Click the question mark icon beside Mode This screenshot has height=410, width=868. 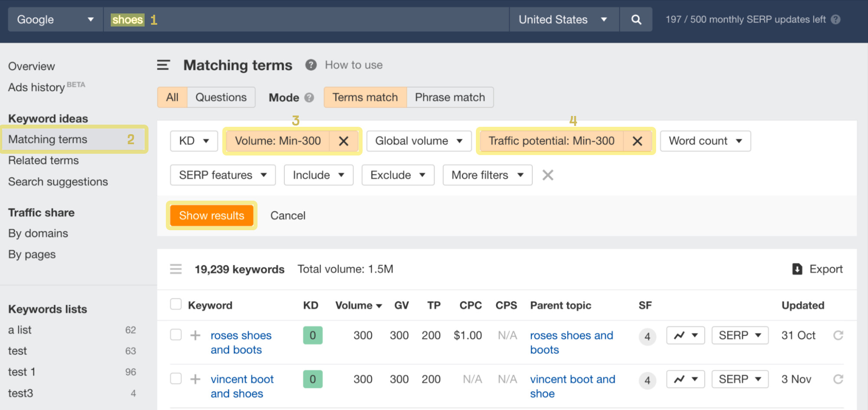[x=309, y=97]
